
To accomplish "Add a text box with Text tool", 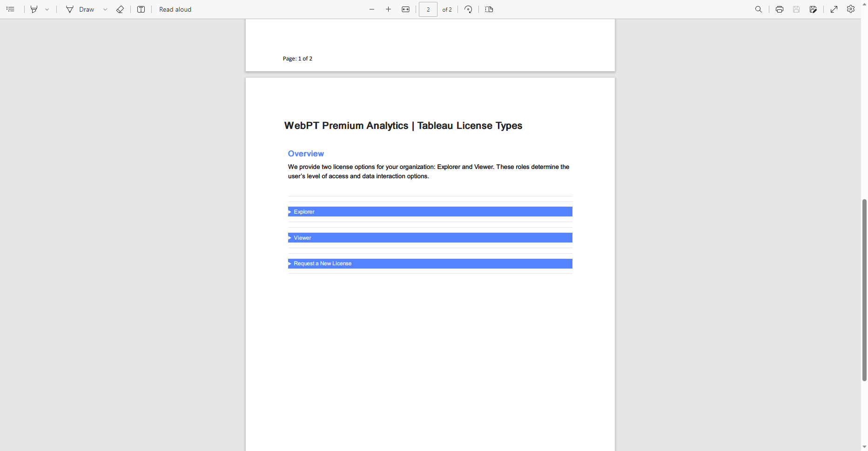I will (x=141, y=9).
